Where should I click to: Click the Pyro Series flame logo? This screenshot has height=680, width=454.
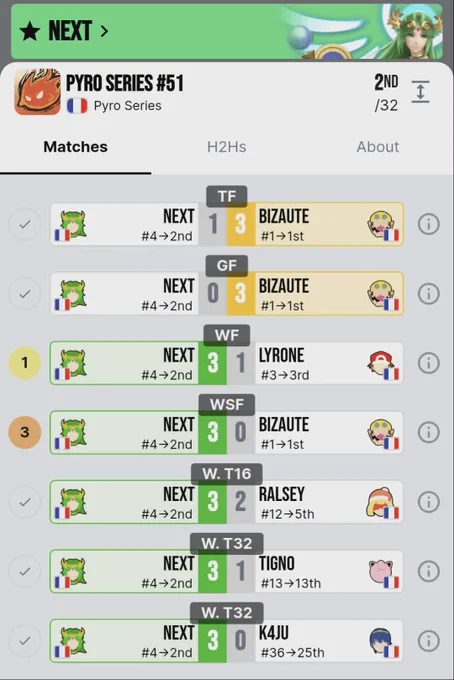(x=37, y=92)
